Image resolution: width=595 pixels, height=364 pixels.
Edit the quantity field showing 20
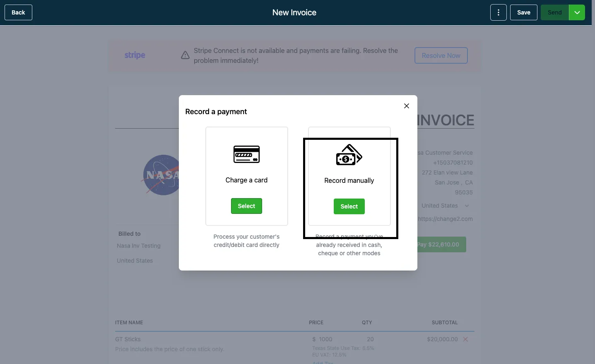370,339
